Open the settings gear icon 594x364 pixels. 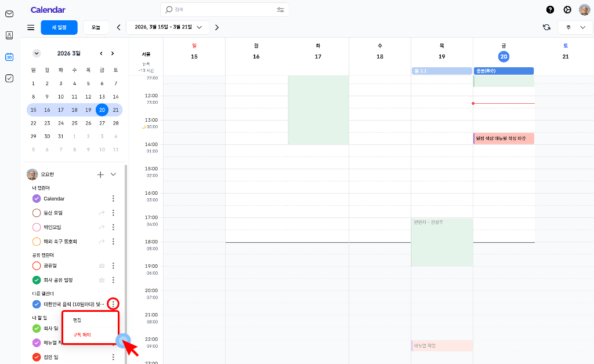[x=567, y=10]
